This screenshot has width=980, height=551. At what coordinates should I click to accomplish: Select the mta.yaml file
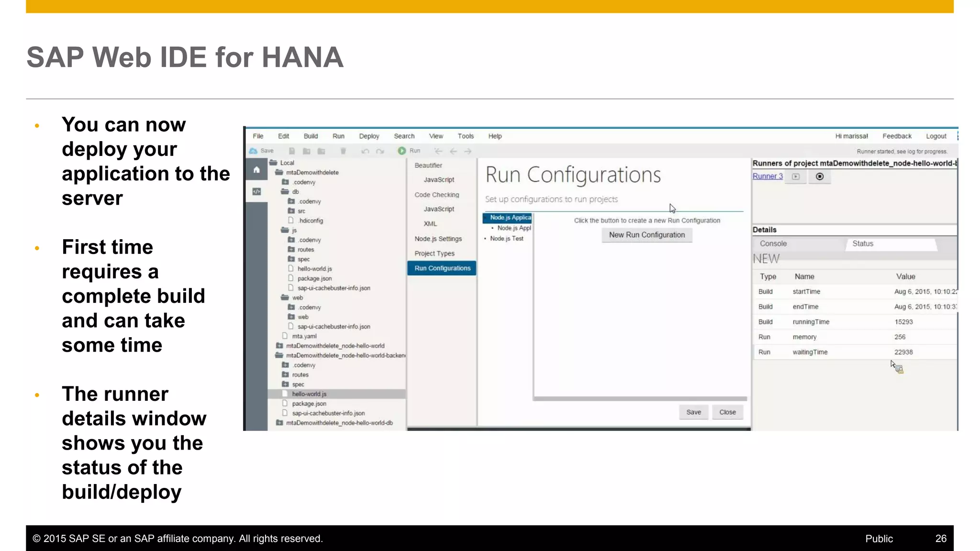(x=304, y=336)
